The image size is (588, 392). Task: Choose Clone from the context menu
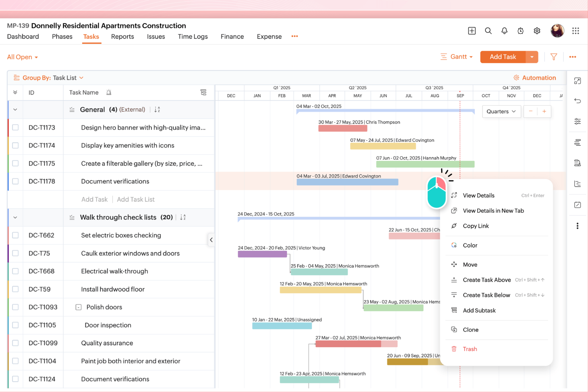click(470, 329)
